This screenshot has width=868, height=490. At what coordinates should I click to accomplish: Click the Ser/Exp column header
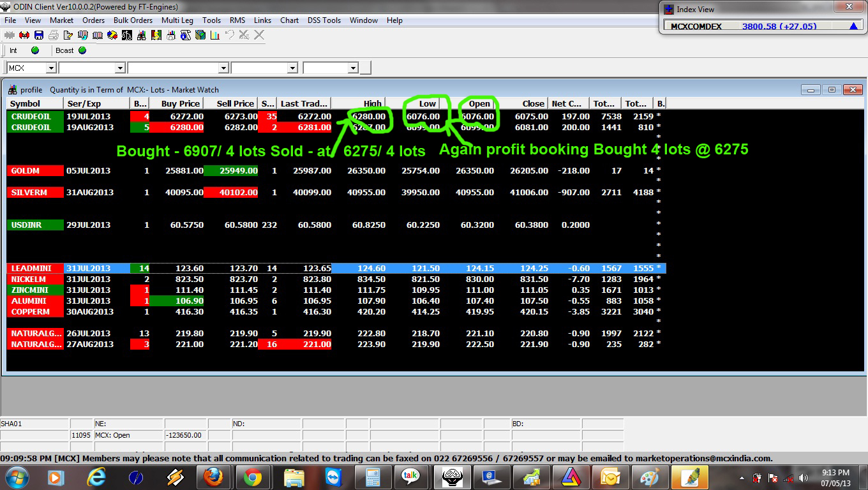tap(96, 103)
